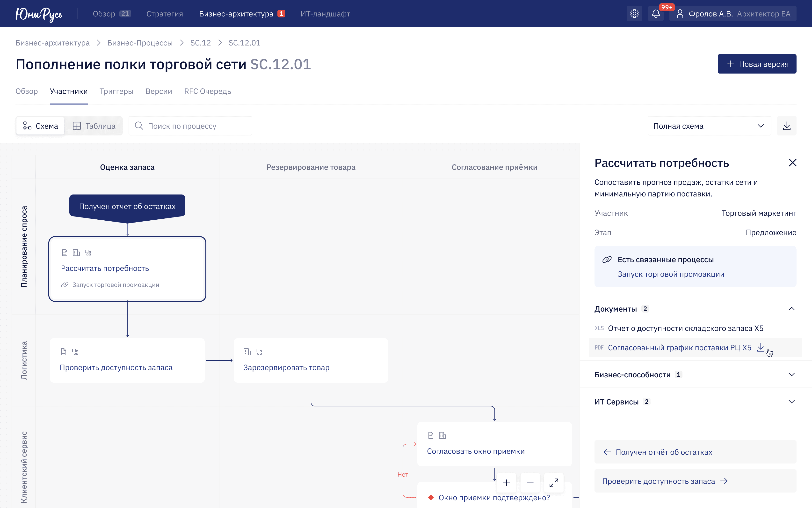Viewport: 812px width, 508px height.
Task: Open user menu Фролов А.В.
Action: (733, 14)
